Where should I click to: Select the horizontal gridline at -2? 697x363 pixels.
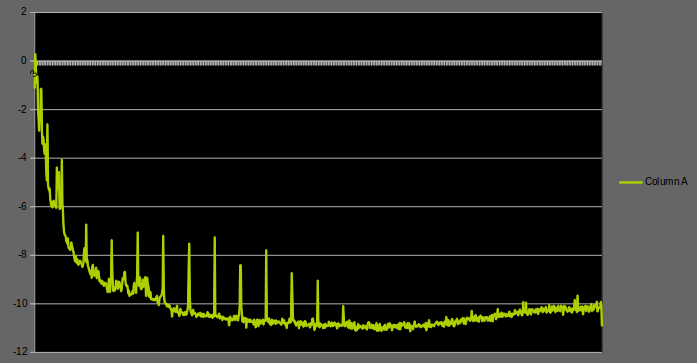tap(318, 109)
